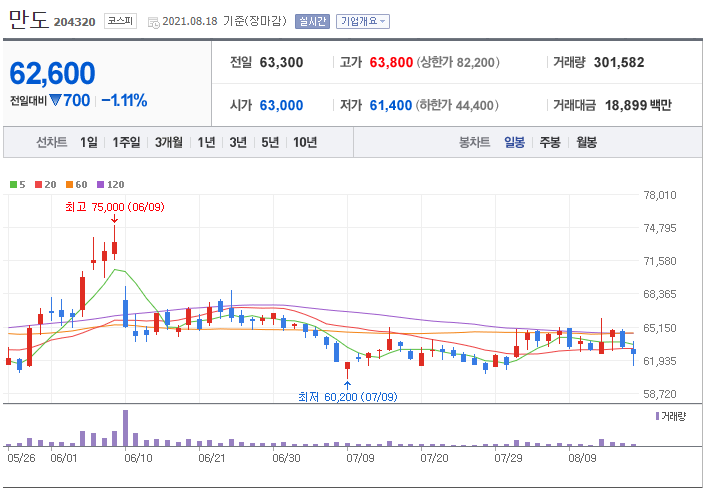Click the 최저 60,200 (07/09) annotation
The width and height of the screenshot is (703, 488).
(347, 397)
